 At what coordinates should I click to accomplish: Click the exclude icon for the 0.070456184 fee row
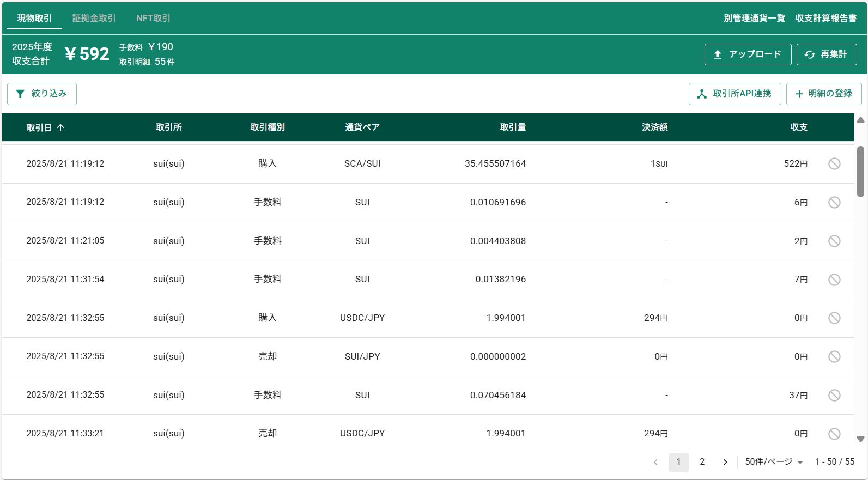point(834,396)
